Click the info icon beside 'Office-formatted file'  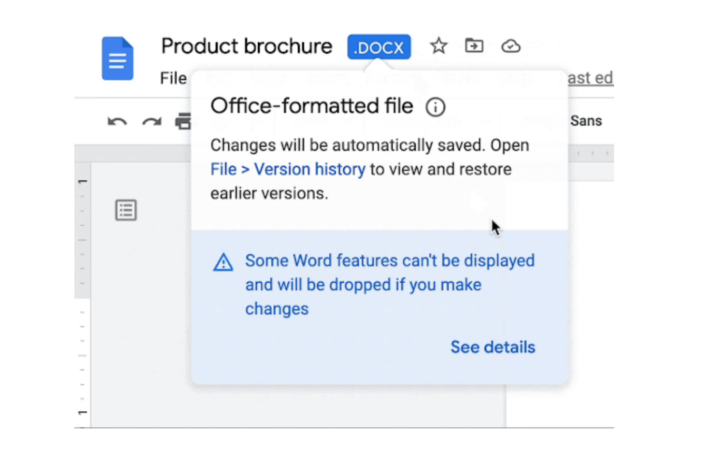(435, 107)
